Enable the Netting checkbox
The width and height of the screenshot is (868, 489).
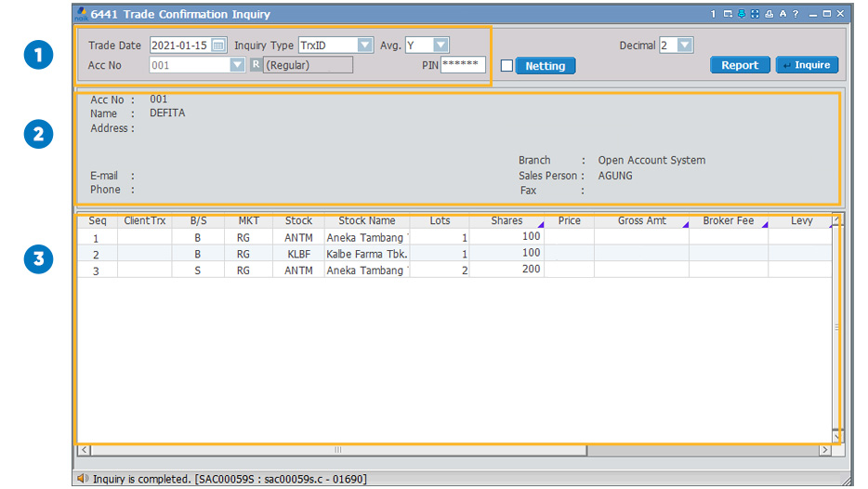click(506, 66)
